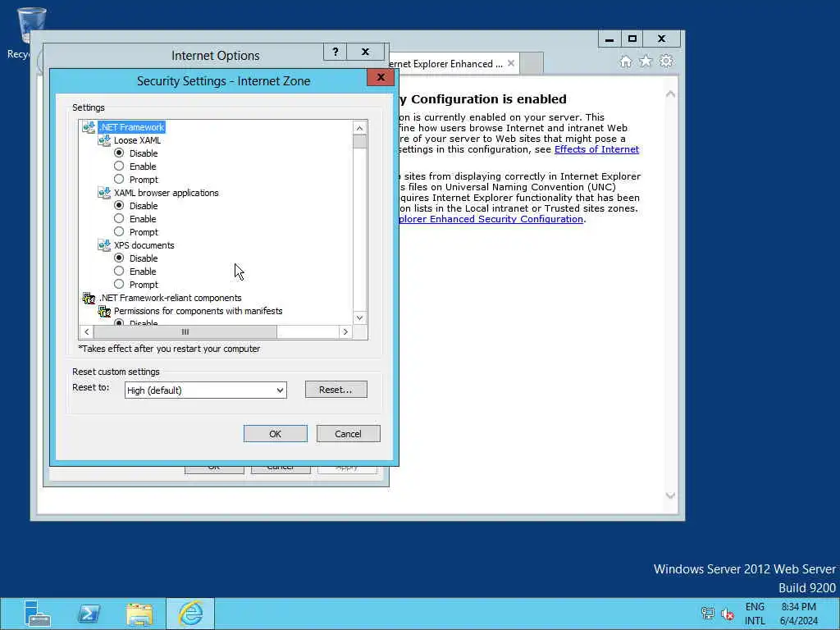840x630 pixels.
Task: Select .NET Framework-reliant components label
Action: tap(171, 298)
